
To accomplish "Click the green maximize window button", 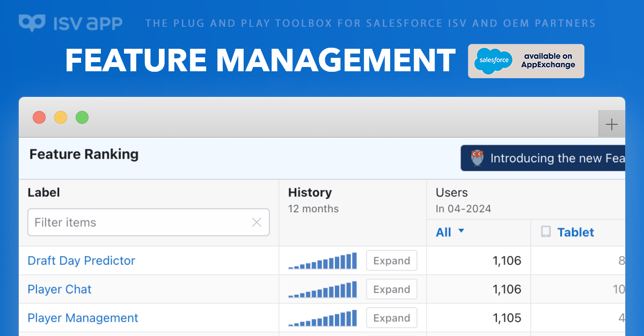I will coord(82,117).
